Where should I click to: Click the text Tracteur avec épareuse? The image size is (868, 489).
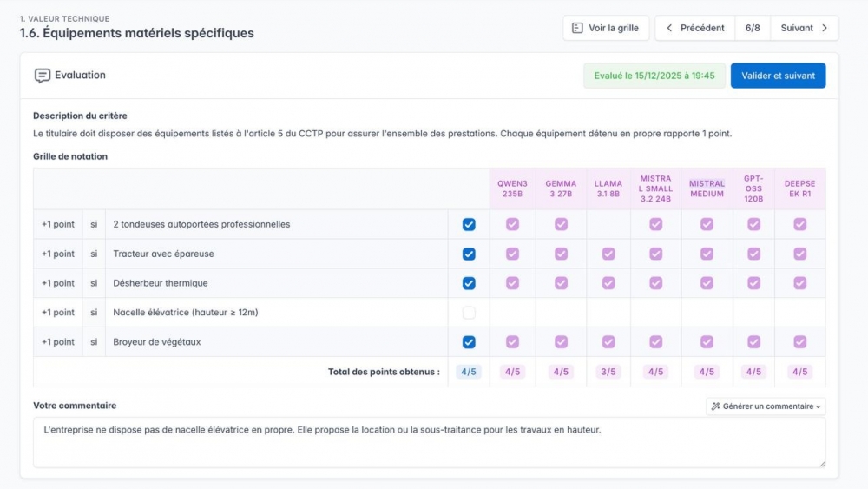point(163,254)
